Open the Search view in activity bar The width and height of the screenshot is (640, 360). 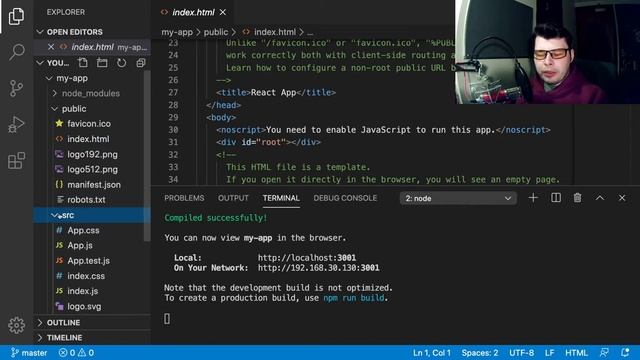(16, 52)
